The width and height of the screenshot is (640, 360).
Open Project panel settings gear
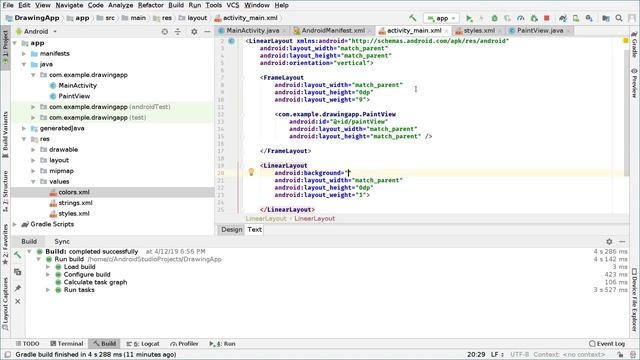[x=194, y=31]
